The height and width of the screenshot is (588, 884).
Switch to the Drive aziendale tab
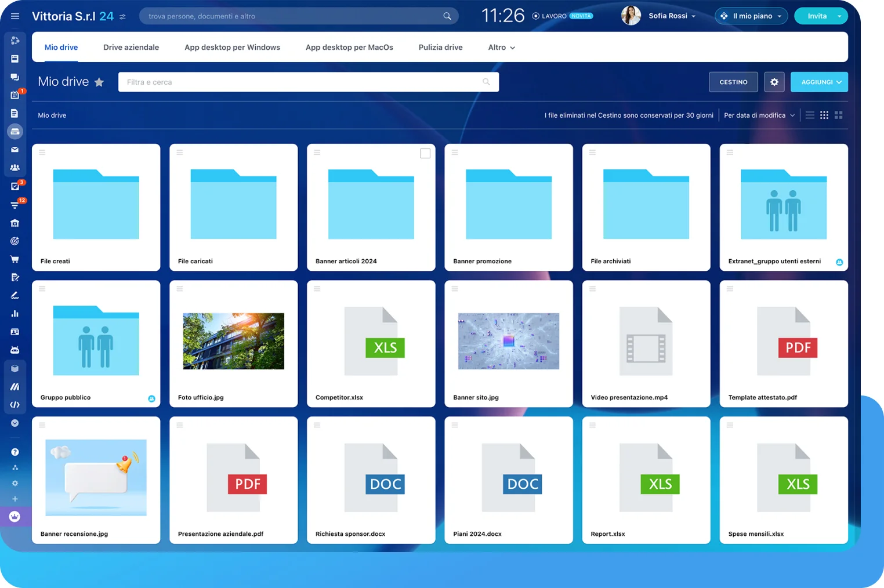pos(131,48)
